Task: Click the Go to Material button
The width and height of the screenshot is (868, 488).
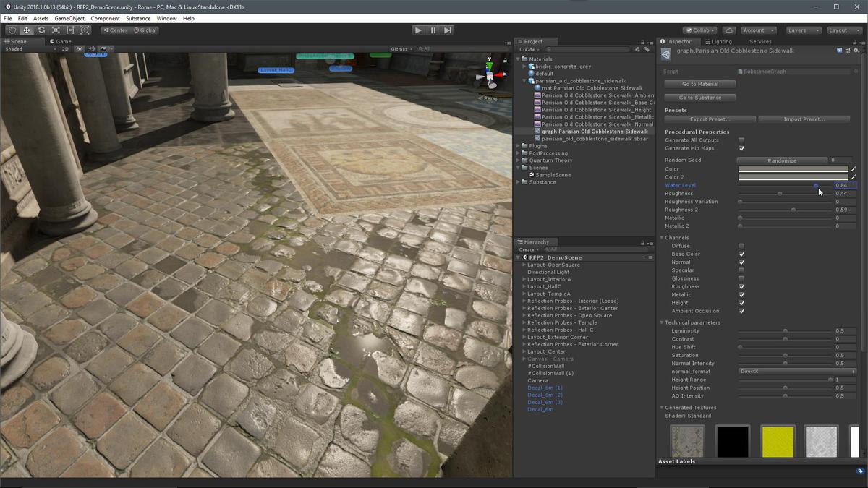Action: point(699,84)
